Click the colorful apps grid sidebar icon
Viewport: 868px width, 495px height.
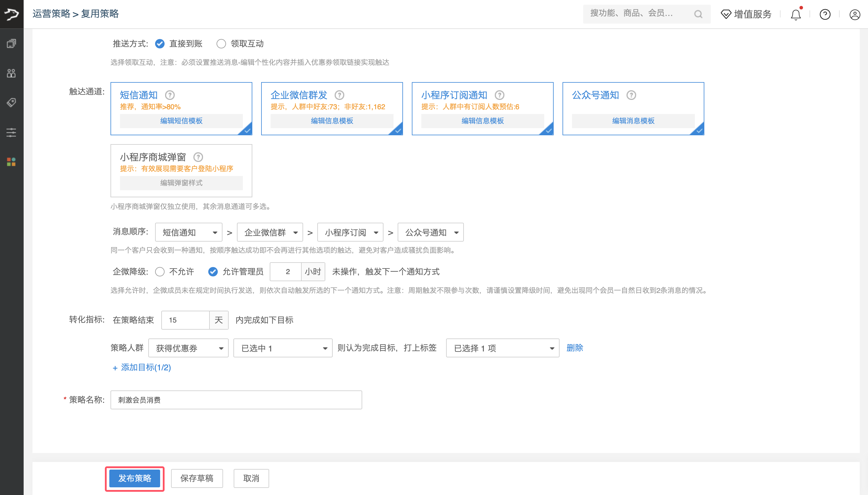pos(11,162)
